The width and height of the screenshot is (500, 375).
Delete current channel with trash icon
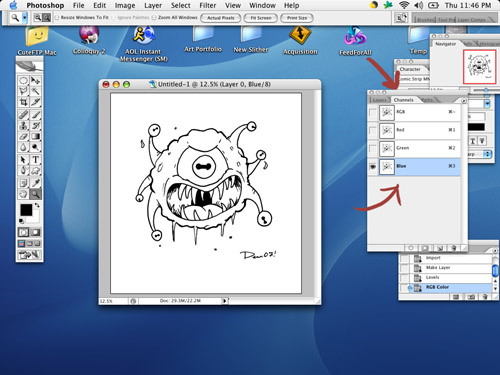click(453, 248)
